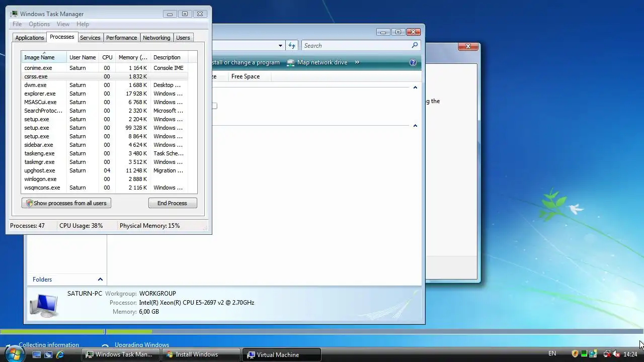Select the SearchProtoc... process row

coord(105,111)
